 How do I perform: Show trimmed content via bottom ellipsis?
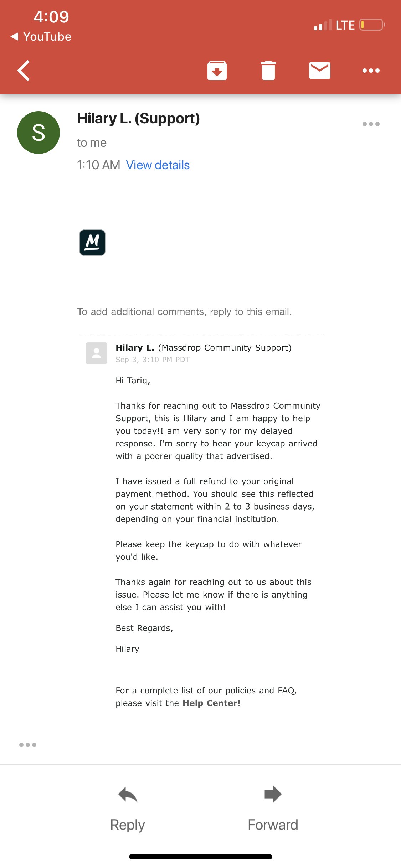click(28, 745)
